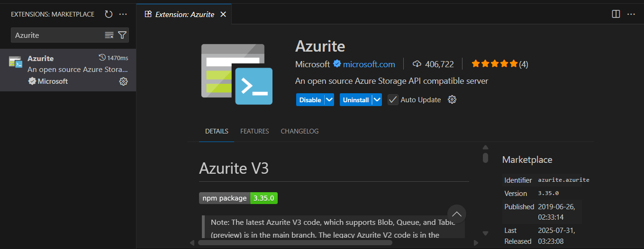The width and height of the screenshot is (644, 249).
Task: Click the scroll-to-top round button
Action: point(457,213)
